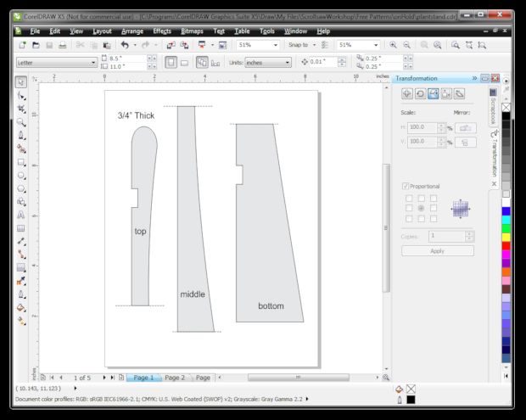This screenshot has width=526, height=420.
Task: Switch to Position tab in Transformation docker
Action: pos(407,93)
